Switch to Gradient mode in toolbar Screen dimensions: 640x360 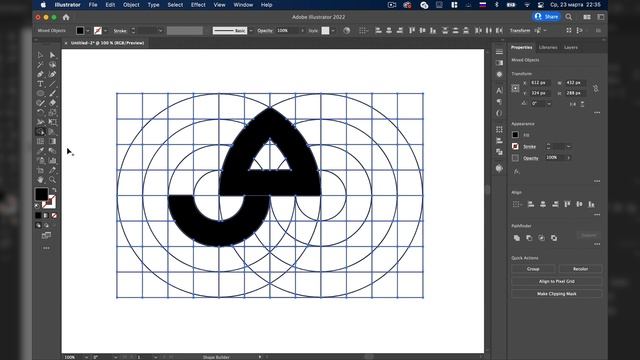(46, 216)
